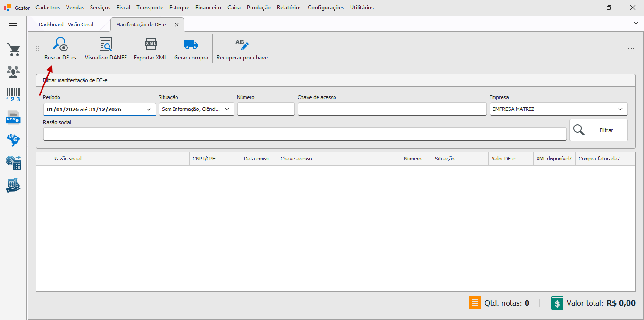
Task: Sort by the Valor DF-e column header
Action: (511, 159)
